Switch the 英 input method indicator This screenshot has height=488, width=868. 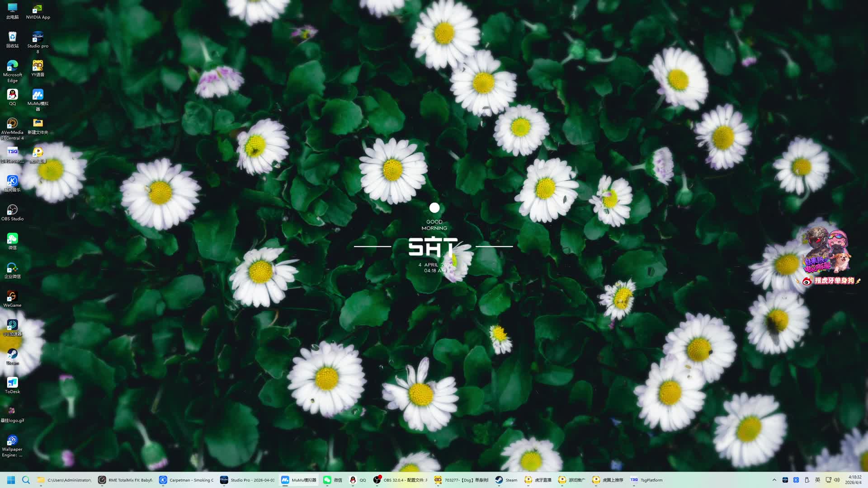817,480
